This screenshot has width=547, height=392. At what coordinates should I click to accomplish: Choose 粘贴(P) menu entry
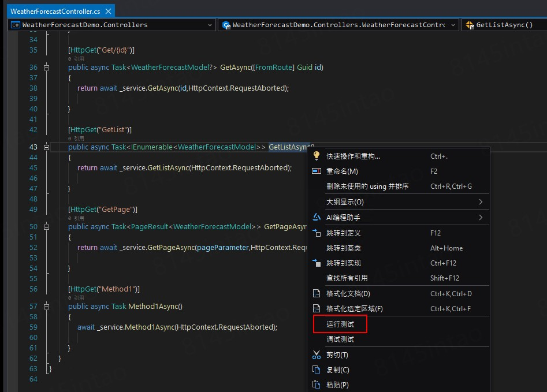tap(399, 384)
